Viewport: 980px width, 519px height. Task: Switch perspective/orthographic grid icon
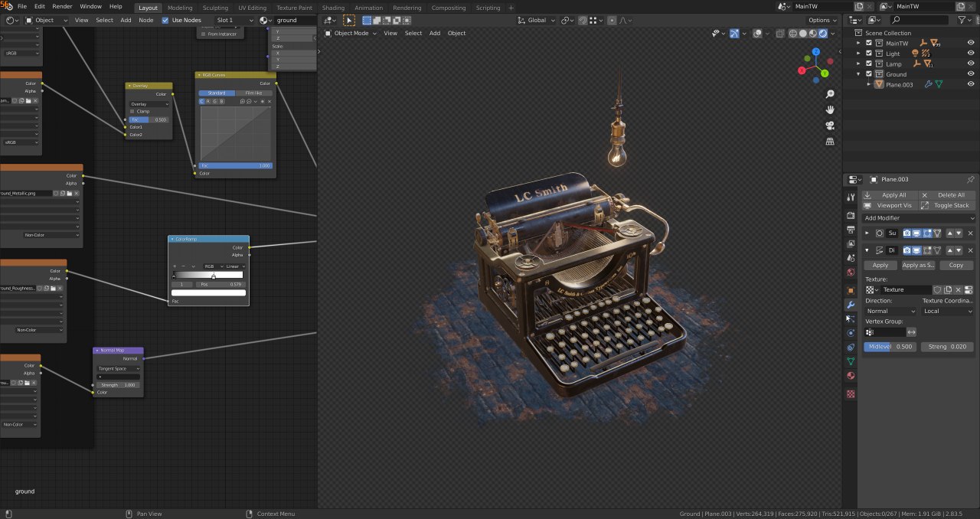830,142
